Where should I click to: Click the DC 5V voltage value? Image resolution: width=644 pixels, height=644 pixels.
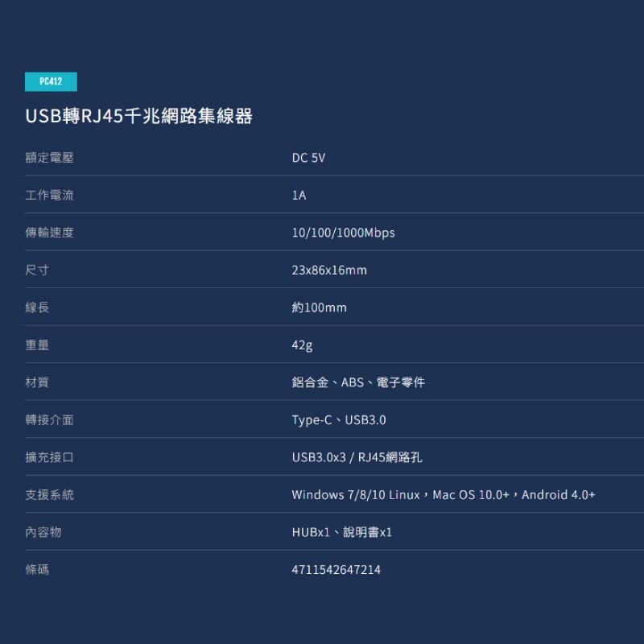tap(308, 158)
